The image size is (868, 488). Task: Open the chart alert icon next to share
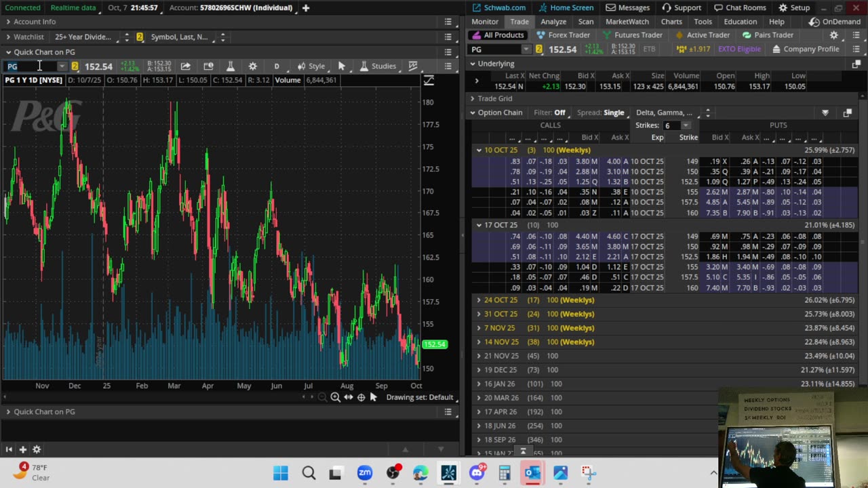[208, 66]
